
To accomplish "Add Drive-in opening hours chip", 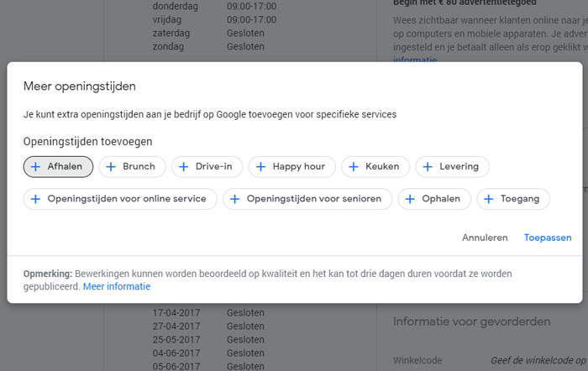I will click(207, 167).
